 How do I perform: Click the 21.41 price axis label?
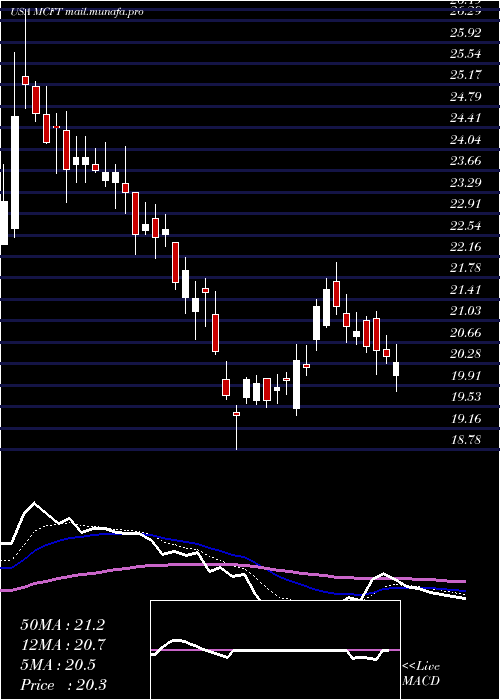pos(466,289)
